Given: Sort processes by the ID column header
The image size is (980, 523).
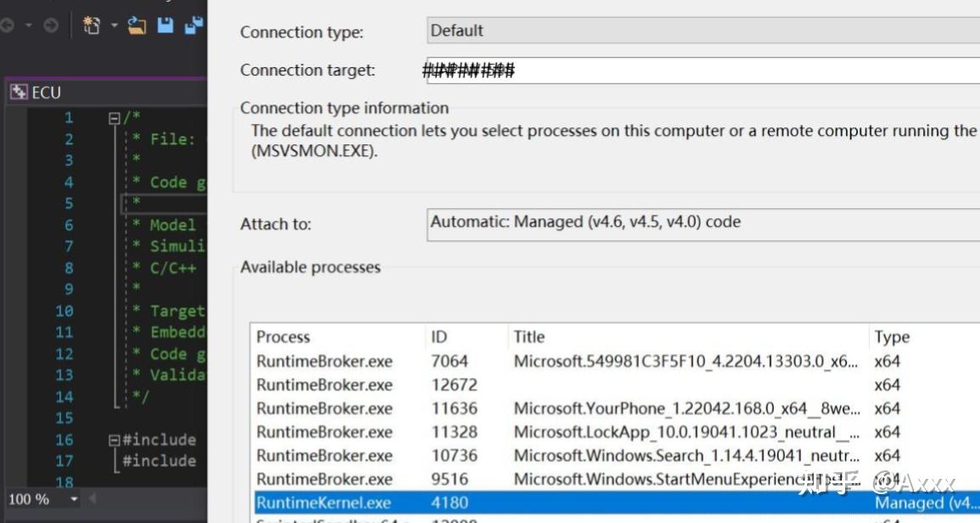Looking at the screenshot, I should click(440, 337).
